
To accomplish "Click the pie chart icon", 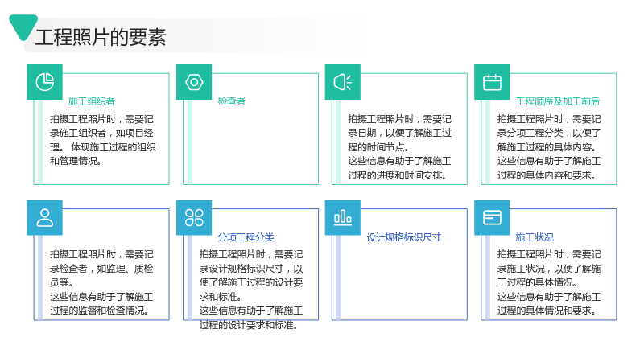I will [45, 82].
